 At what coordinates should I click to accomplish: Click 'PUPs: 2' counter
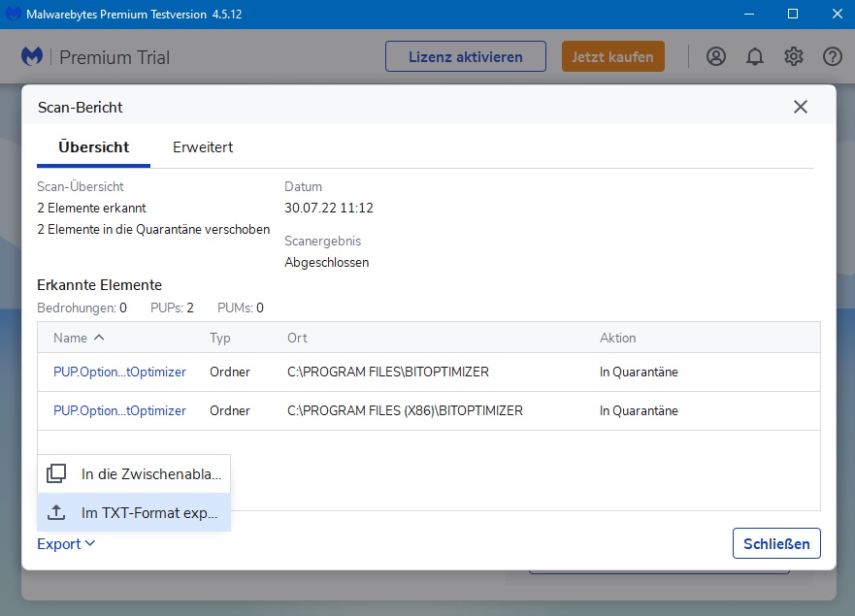tap(172, 308)
